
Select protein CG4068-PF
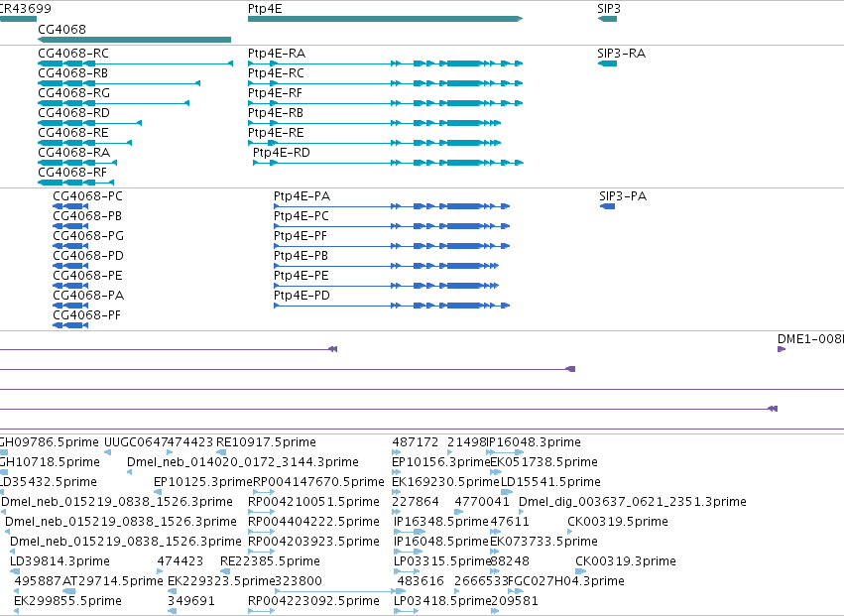tap(86, 315)
